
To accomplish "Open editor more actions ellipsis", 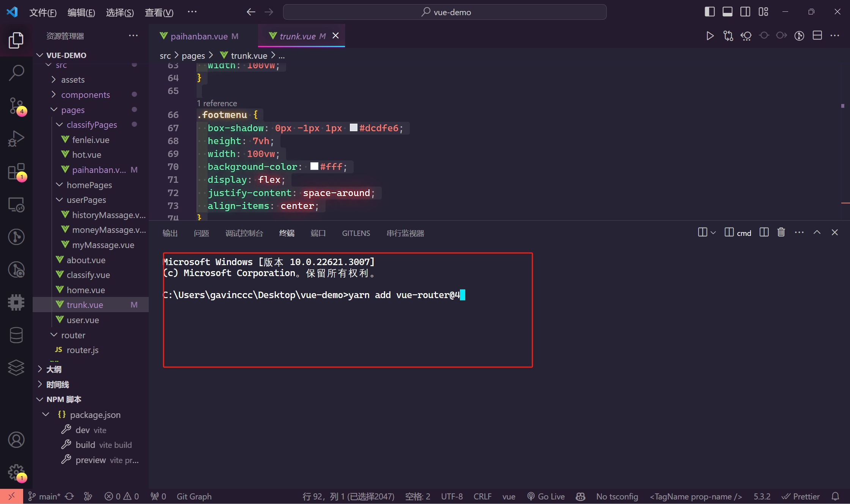I will [x=835, y=36].
